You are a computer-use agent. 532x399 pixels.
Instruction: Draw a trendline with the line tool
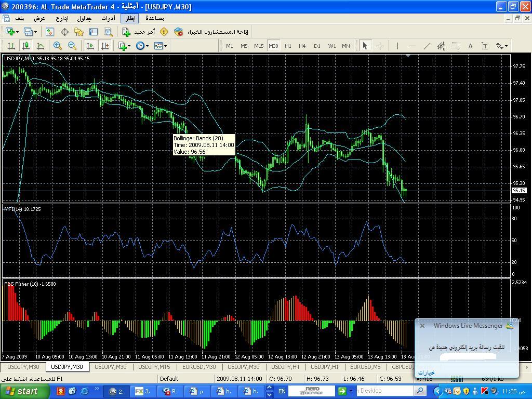click(427, 46)
